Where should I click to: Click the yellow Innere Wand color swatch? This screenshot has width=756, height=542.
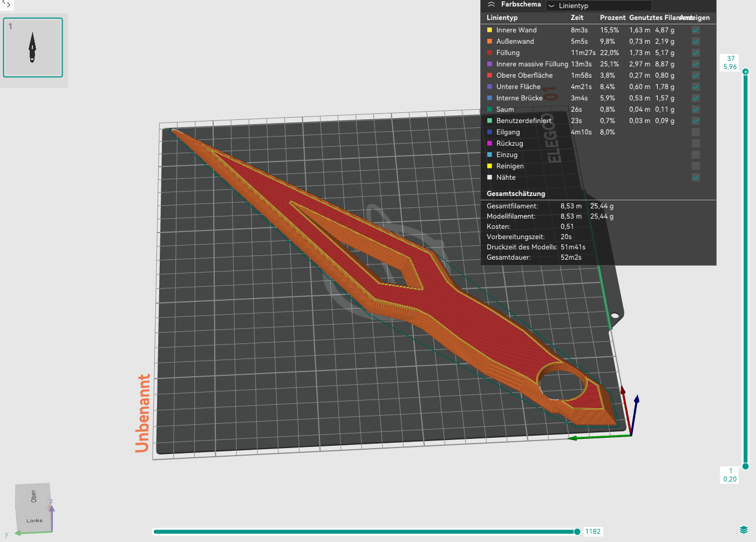click(x=489, y=30)
